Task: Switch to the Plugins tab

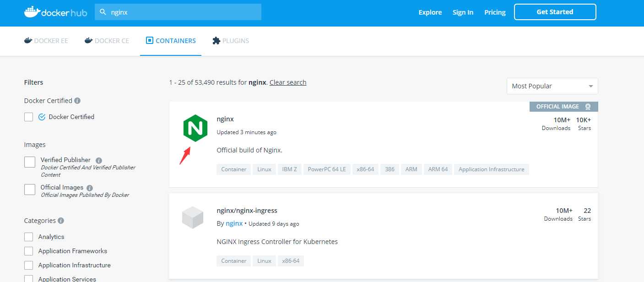Action: click(x=231, y=41)
